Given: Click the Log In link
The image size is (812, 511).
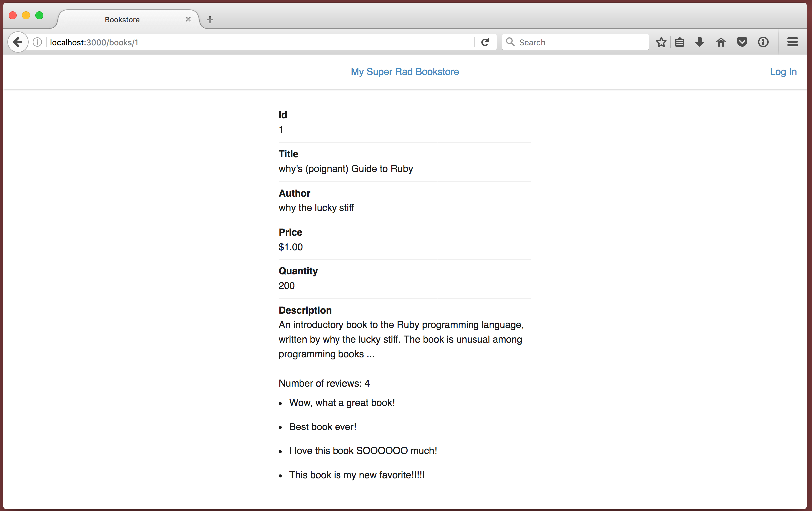Looking at the screenshot, I should click(784, 71).
